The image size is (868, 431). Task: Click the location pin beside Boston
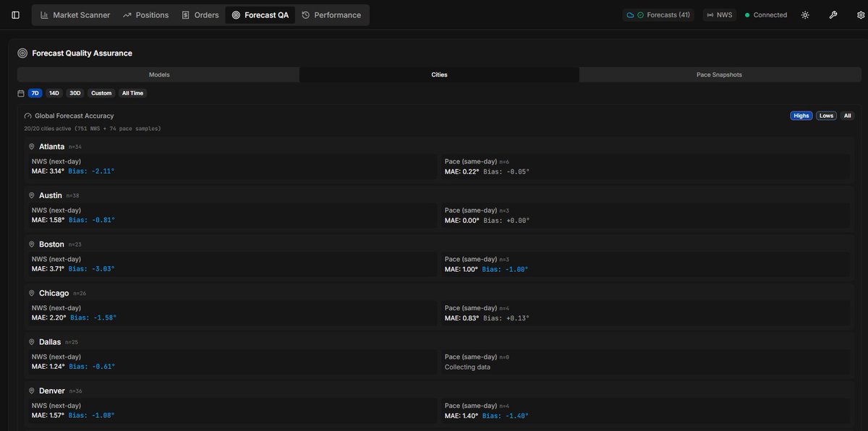[x=32, y=244]
